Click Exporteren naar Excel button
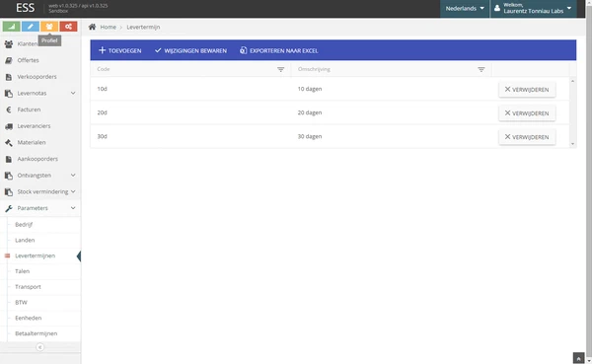The width and height of the screenshot is (592, 364). pos(278,50)
